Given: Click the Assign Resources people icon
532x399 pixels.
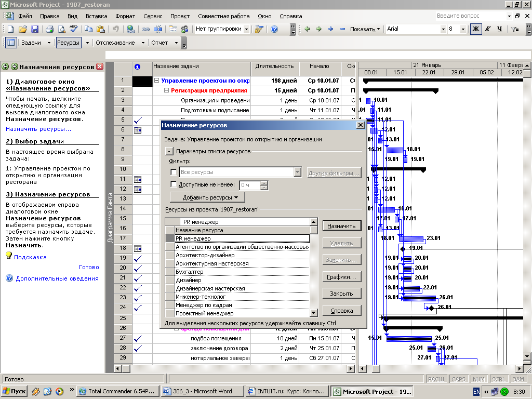Looking at the screenshot, I should pos(184,29).
